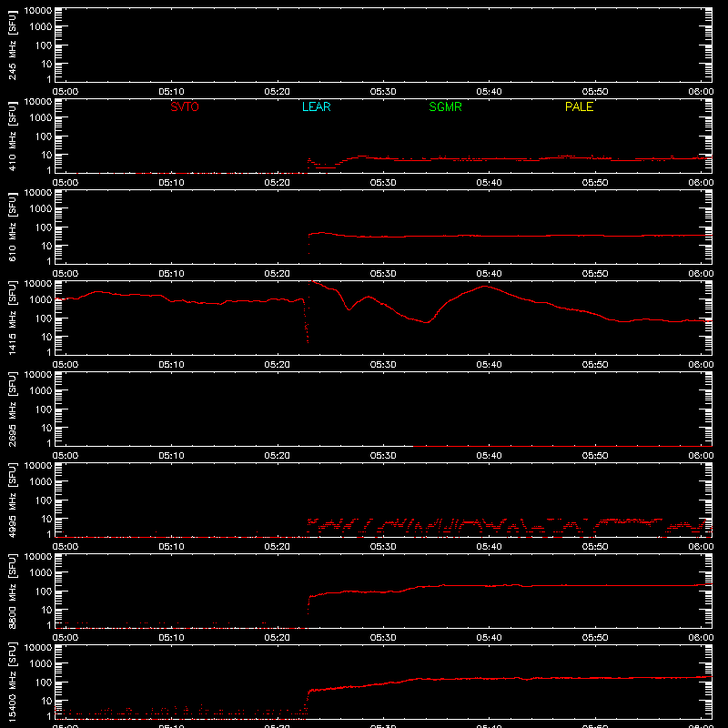The width and height of the screenshot is (728, 728).
Task: Click the green SGMR station label
Action: pyautogui.click(x=445, y=106)
